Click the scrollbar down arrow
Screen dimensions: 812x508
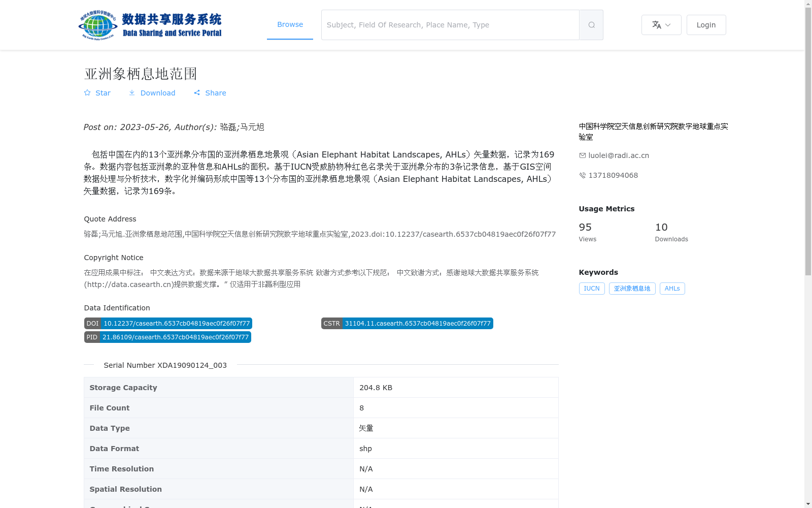point(808,504)
